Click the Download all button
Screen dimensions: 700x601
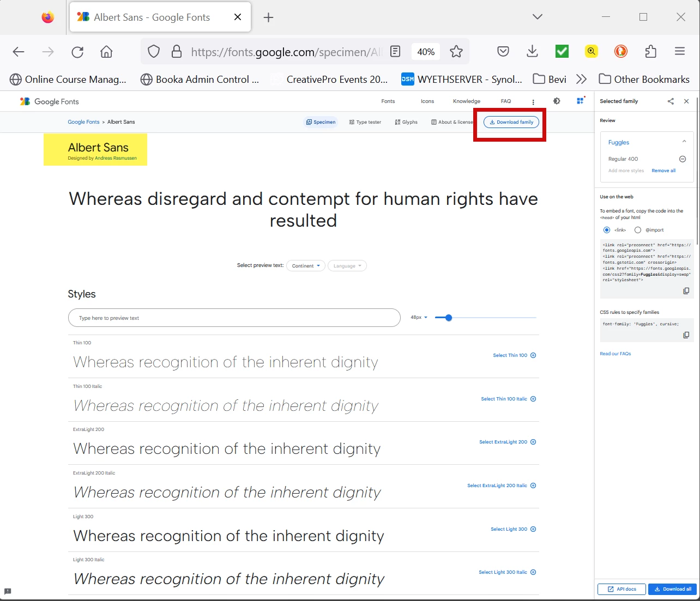(673, 589)
